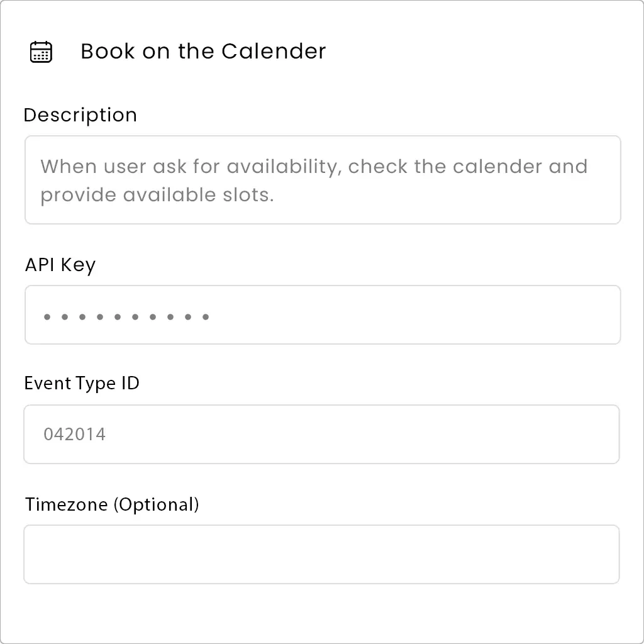This screenshot has width=644, height=644.
Task: Open the Book on the Calender calendar symbol
Action: pos(40,51)
